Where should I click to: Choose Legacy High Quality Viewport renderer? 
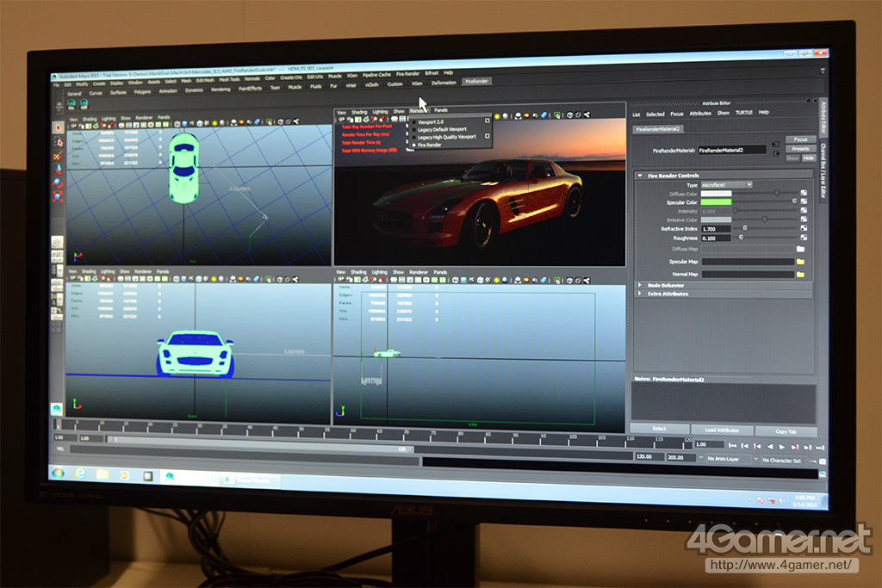[446, 137]
